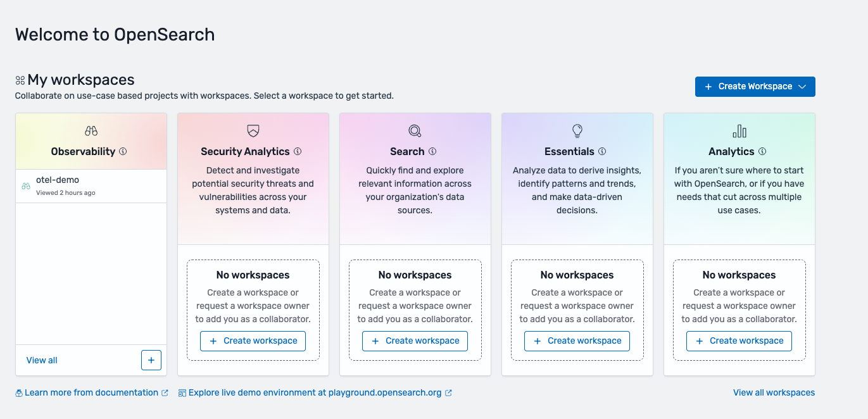Click the Analytics bar chart icon
The width and height of the screenshot is (868, 419).
[x=739, y=131]
